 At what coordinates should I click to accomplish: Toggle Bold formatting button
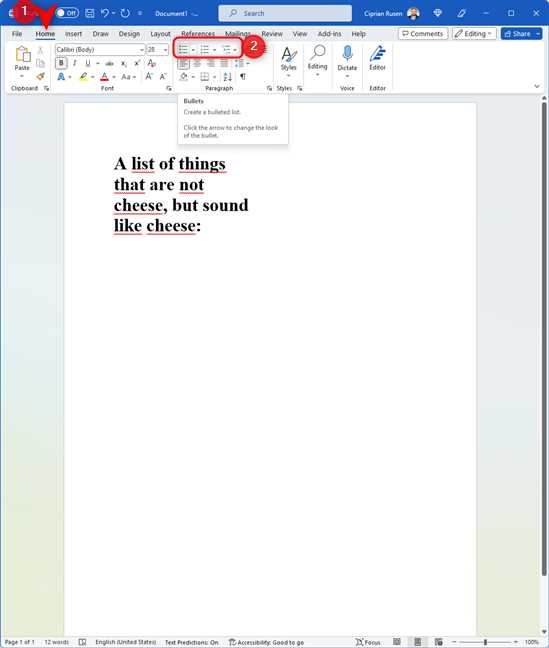(61, 63)
